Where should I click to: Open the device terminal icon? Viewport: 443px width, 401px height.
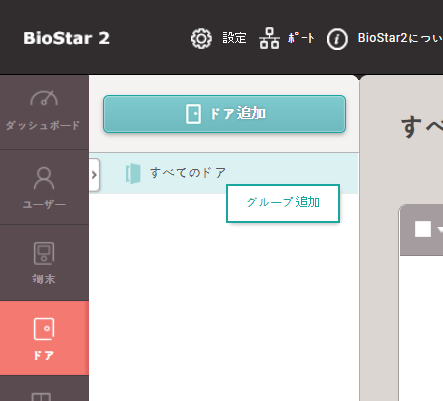pos(44,253)
